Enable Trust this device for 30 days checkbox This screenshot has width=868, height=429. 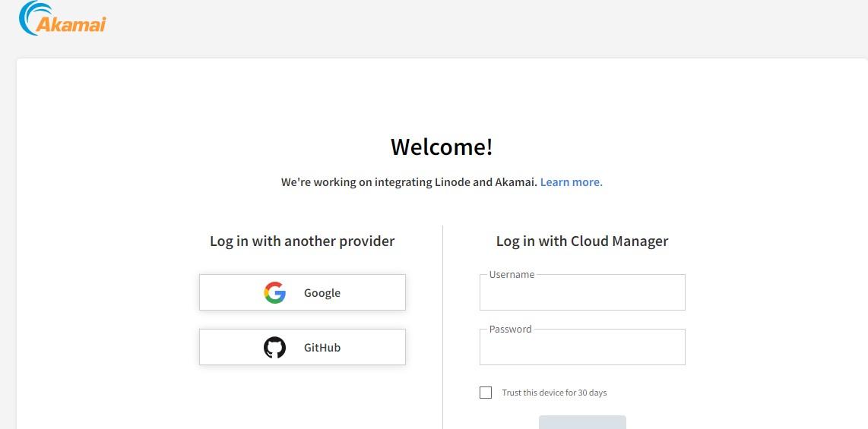486,393
